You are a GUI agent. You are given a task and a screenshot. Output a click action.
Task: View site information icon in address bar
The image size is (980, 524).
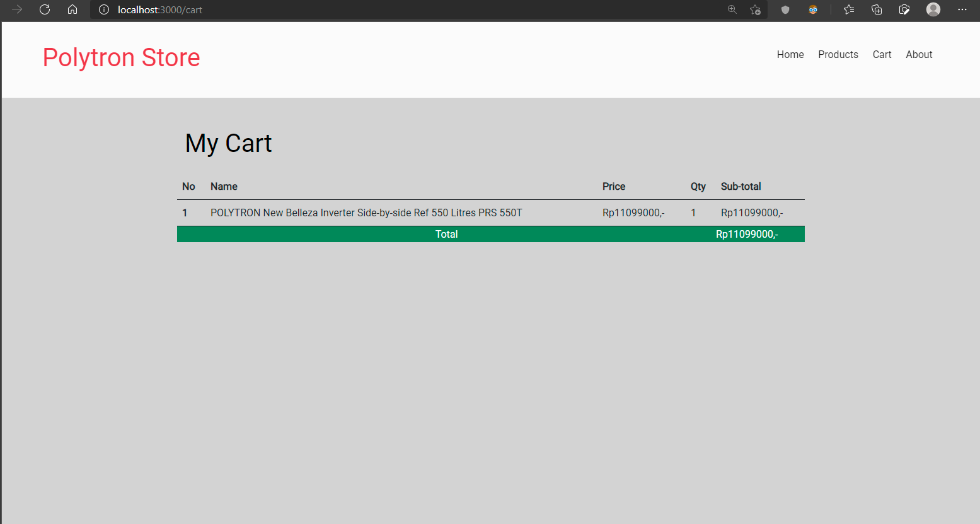(x=104, y=9)
